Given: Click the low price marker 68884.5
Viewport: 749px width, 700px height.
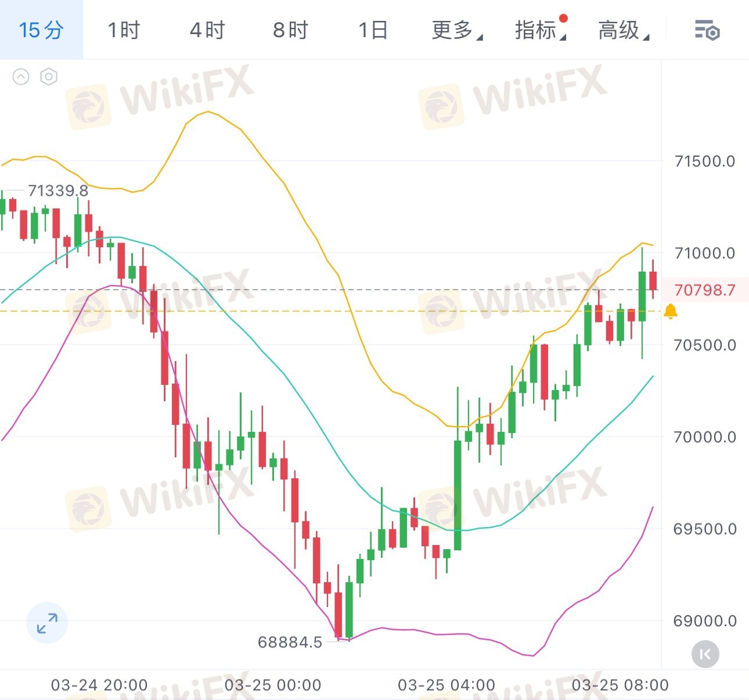Looking at the screenshot, I should (x=290, y=642).
